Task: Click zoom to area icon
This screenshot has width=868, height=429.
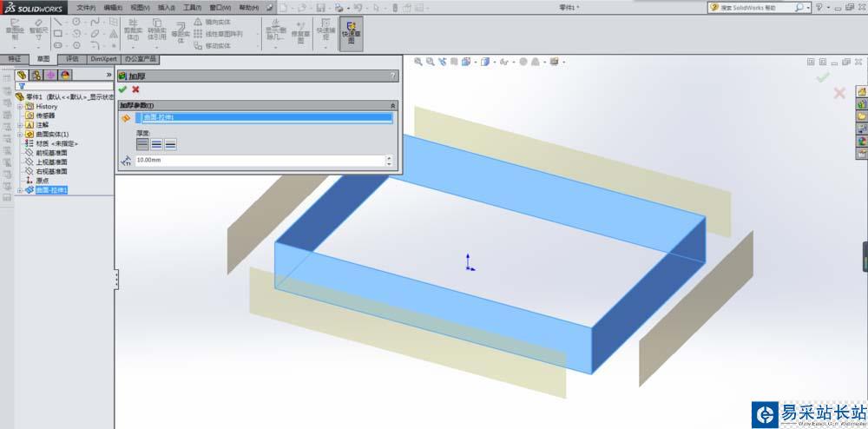Action: pos(431,62)
